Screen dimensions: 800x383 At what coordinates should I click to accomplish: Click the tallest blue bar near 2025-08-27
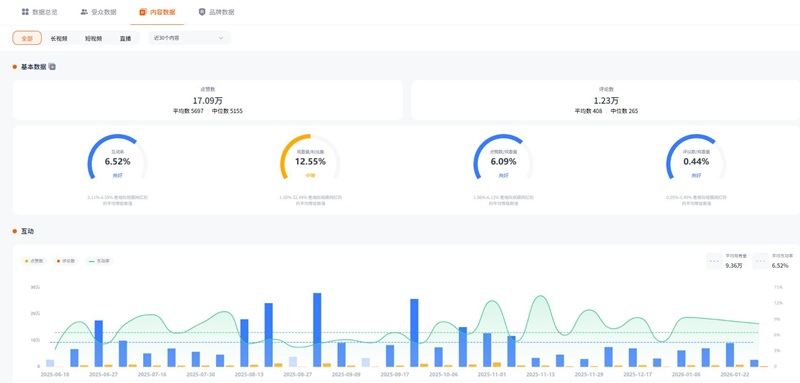(x=317, y=329)
